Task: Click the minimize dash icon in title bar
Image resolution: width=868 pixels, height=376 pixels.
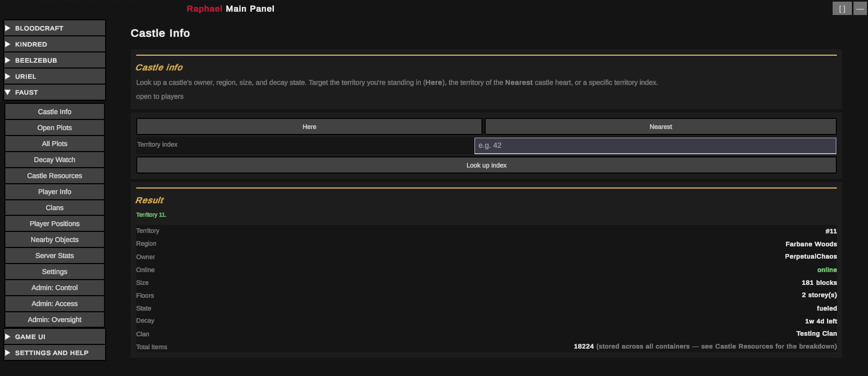Action: (x=860, y=9)
